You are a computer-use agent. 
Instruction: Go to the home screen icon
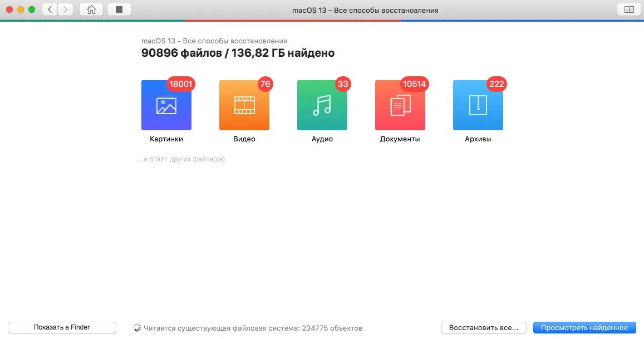pyautogui.click(x=91, y=9)
